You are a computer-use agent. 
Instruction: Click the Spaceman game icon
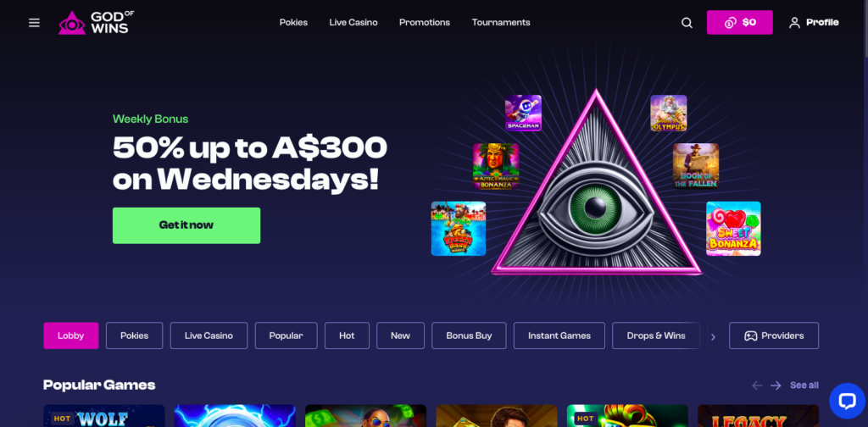pos(523,113)
